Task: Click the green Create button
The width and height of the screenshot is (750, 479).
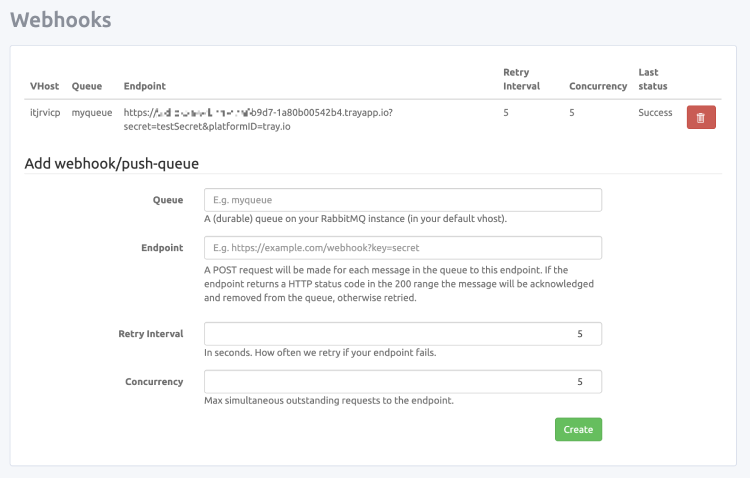Action: pos(578,429)
